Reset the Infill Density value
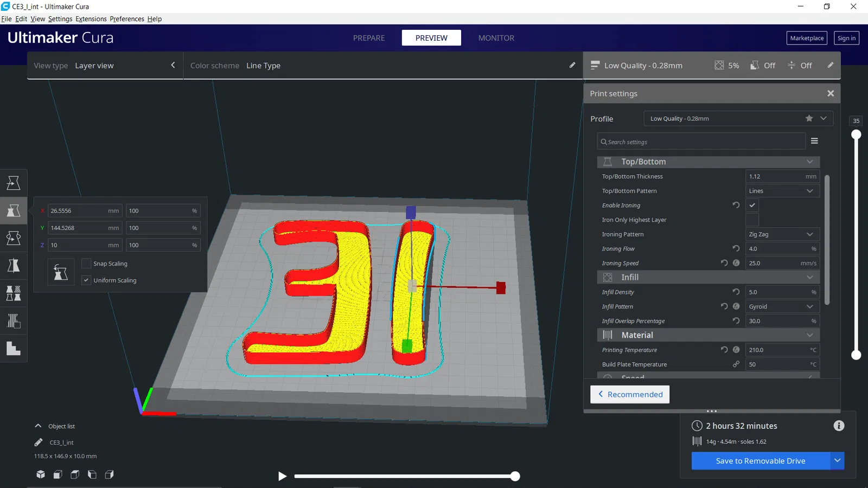Viewport: 868px width, 488px height. tap(736, 292)
